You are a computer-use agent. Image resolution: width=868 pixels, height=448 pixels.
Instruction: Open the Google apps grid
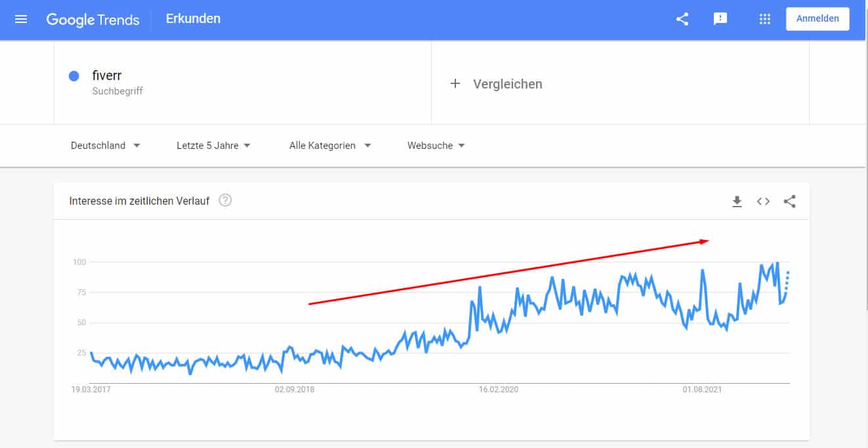tap(764, 19)
